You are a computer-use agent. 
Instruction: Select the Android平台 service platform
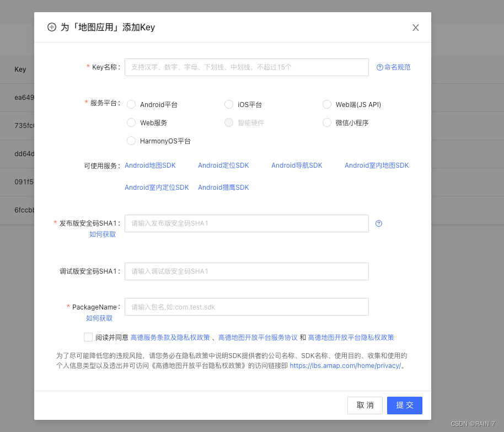coord(131,104)
